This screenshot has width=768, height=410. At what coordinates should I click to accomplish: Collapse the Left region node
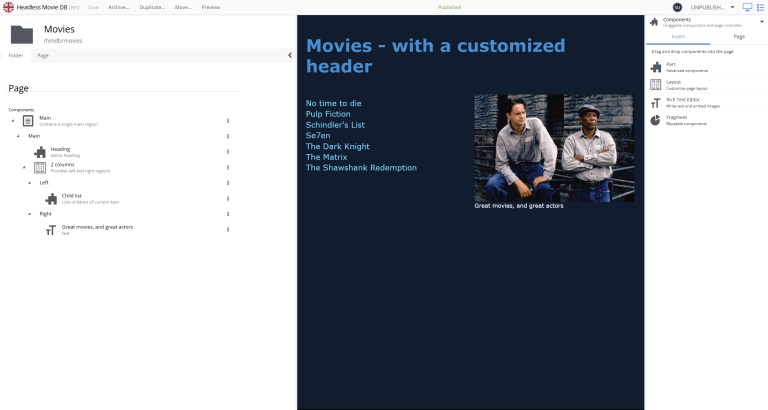(29, 183)
